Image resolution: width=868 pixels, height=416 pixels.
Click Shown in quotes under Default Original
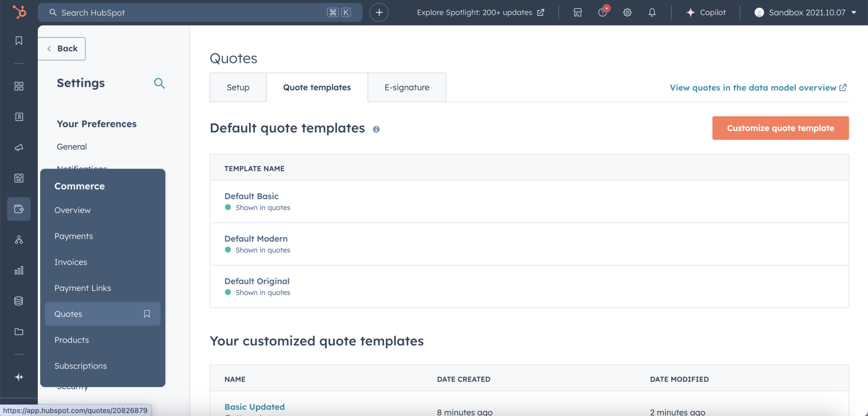(x=263, y=292)
